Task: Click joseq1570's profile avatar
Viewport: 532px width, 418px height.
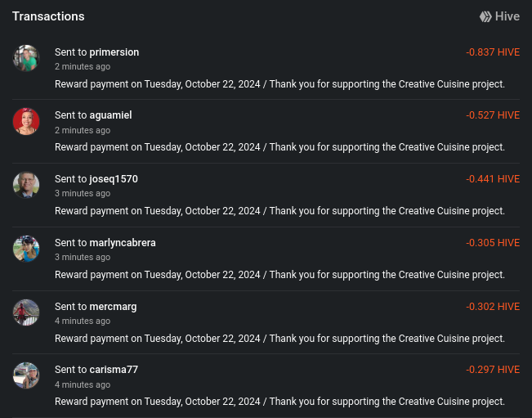Action: click(26, 185)
